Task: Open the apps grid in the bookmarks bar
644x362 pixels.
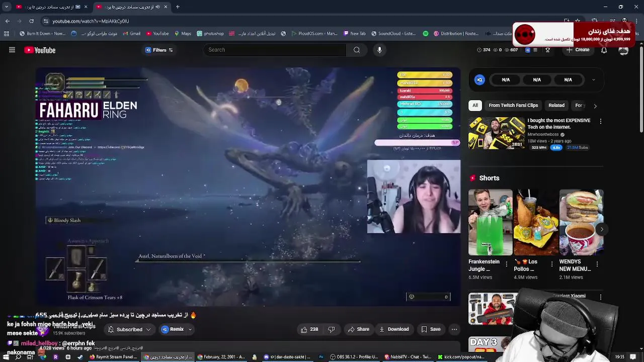Action: tap(7, 34)
